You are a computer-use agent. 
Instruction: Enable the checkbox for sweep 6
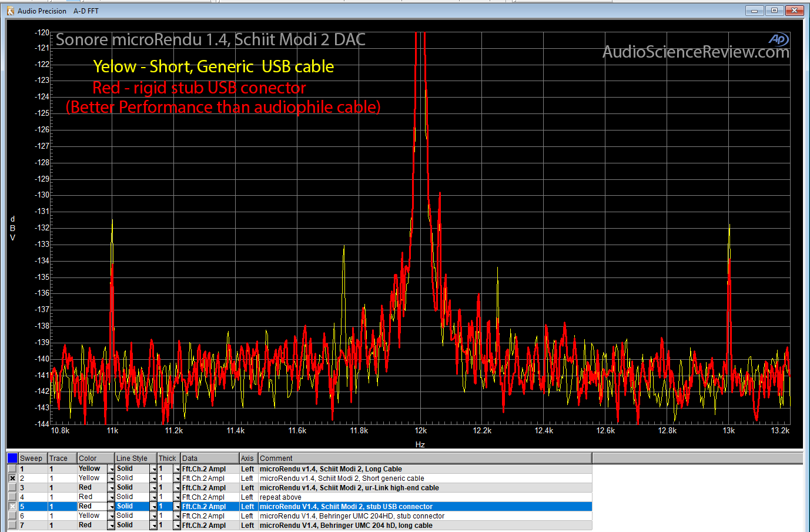pyautogui.click(x=12, y=516)
